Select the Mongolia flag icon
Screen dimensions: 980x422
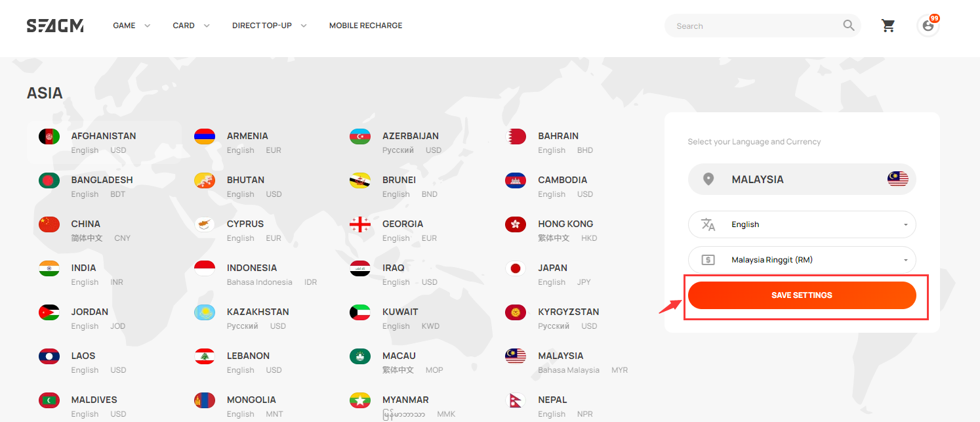pyautogui.click(x=205, y=400)
